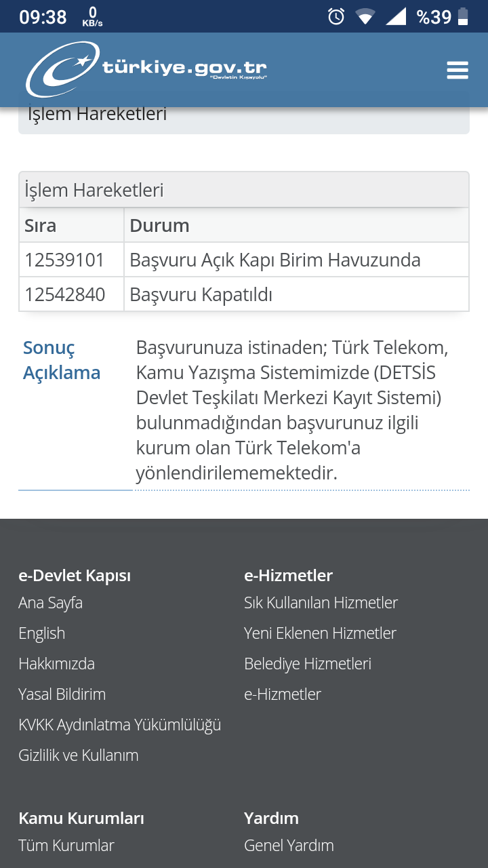Screen dimensions: 488x868
Task: Tap the türkiye.gov.tr logo
Action: 146,69
